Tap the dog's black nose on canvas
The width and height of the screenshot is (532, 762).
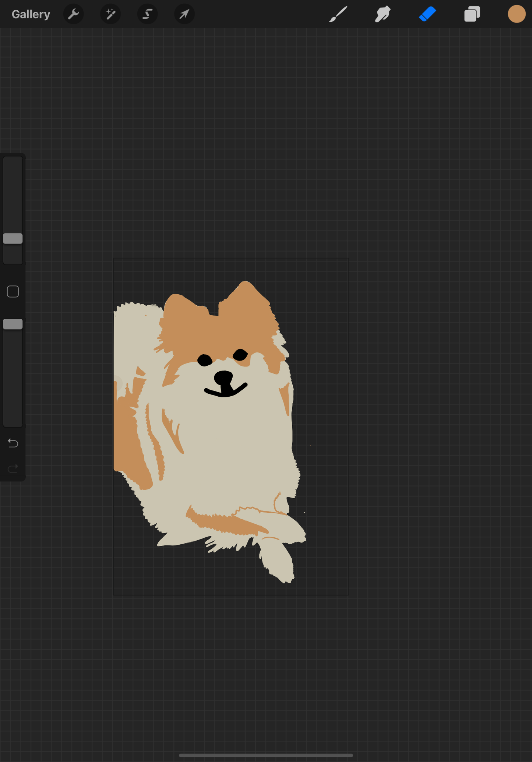pyautogui.click(x=223, y=378)
